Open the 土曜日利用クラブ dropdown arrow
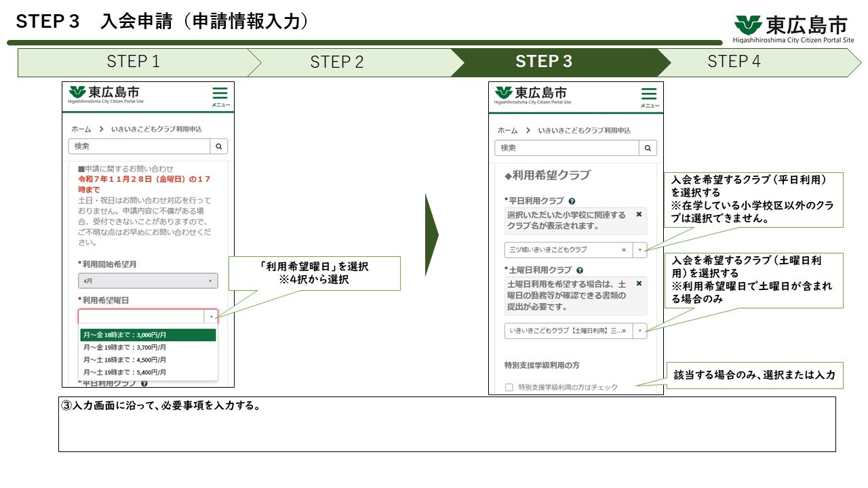This screenshot has width=868, height=488. (640, 331)
